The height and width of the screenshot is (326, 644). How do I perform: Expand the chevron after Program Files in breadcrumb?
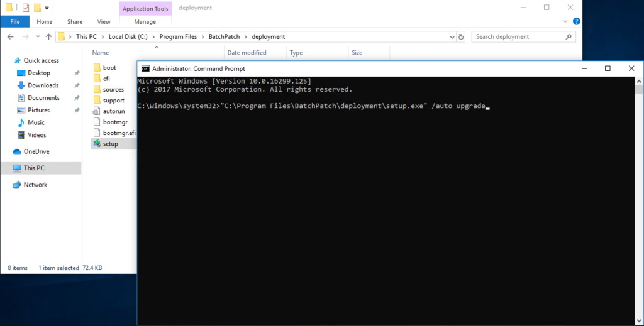pyautogui.click(x=203, y=36)
